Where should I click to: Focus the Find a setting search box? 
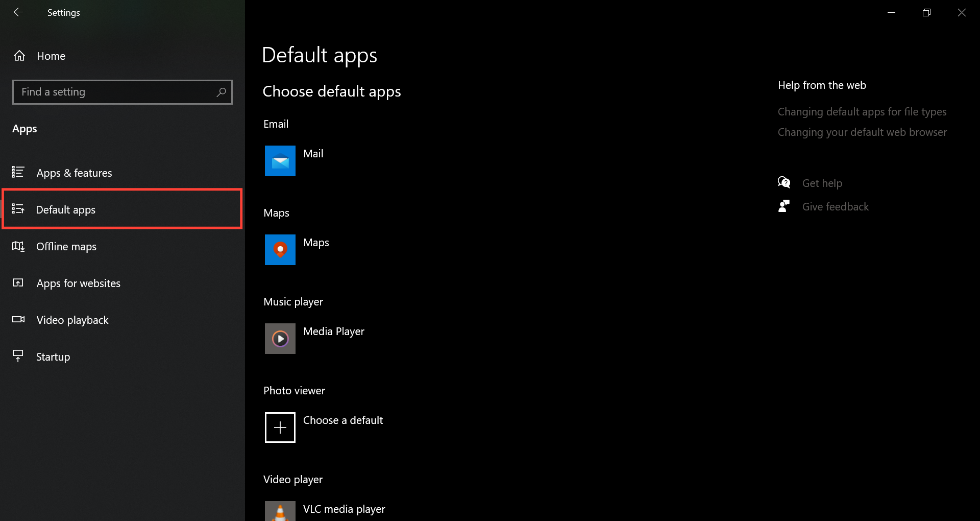click(122, 92)
